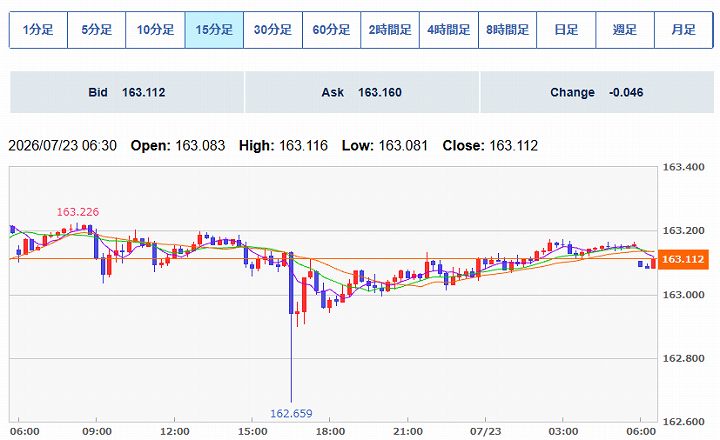Click the orange 163.112 current price tag
This screenshot has height=440, width=720.
pos(683,259)
